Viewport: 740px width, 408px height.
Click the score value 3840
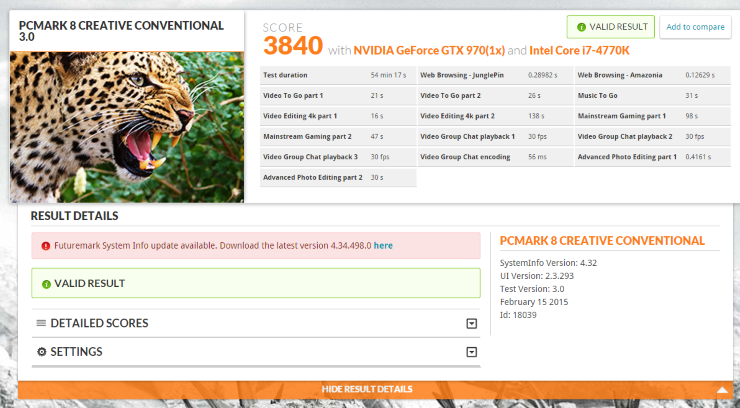(x=293, y=46)
